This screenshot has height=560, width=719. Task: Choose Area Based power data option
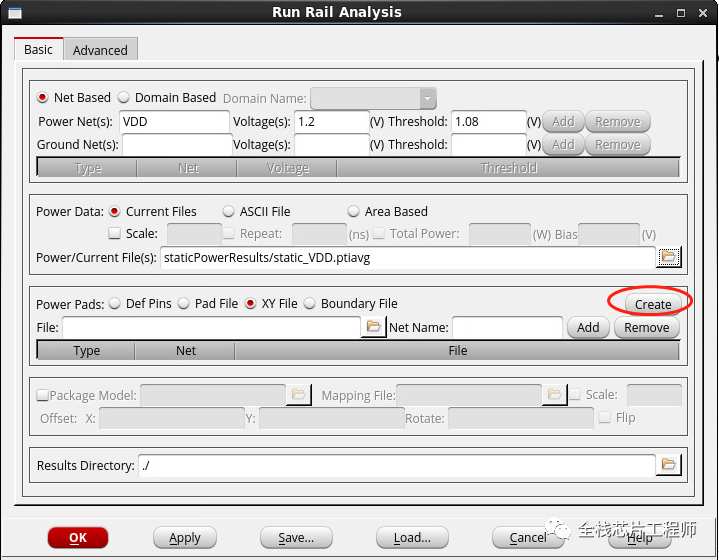[x=353, y=211]
